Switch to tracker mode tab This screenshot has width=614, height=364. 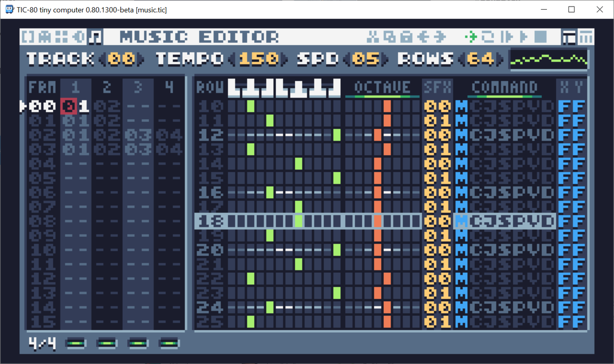[x=586, y=37]
